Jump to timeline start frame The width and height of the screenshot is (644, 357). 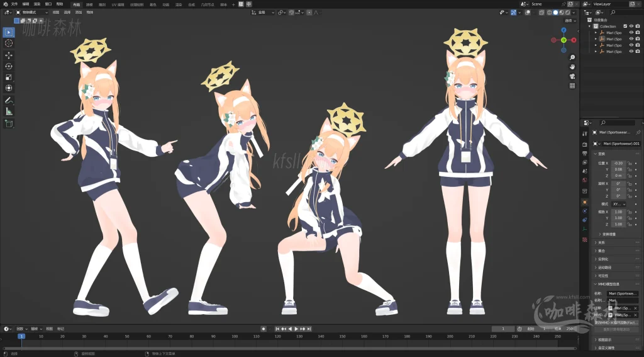tap(277, 329)
